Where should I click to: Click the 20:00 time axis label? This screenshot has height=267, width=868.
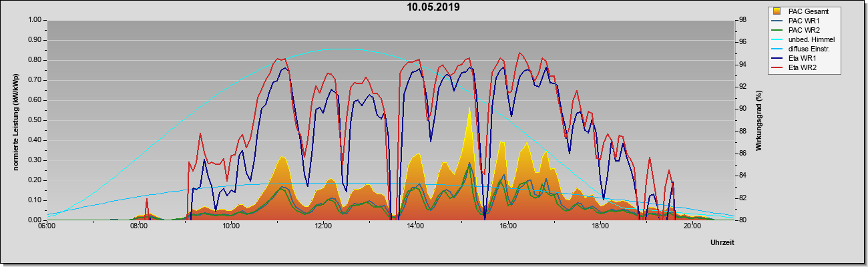(x=692, y=226)
